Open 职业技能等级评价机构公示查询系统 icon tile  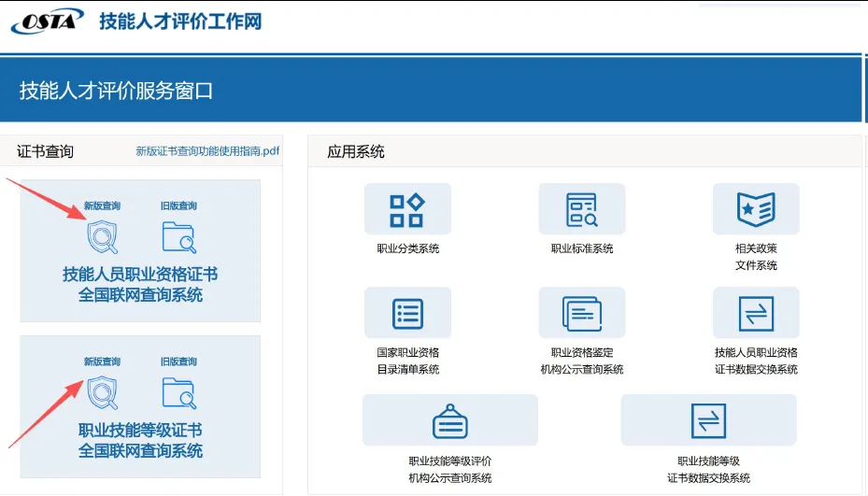pyautogui.click(x=450, y=420)
